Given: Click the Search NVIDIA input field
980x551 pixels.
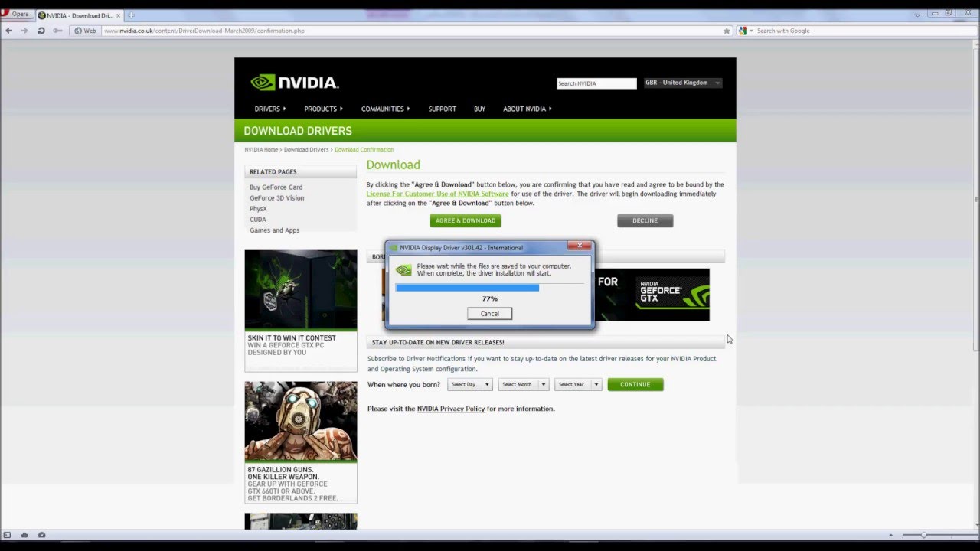Looking at the screenshot, I should click(596, 83).
